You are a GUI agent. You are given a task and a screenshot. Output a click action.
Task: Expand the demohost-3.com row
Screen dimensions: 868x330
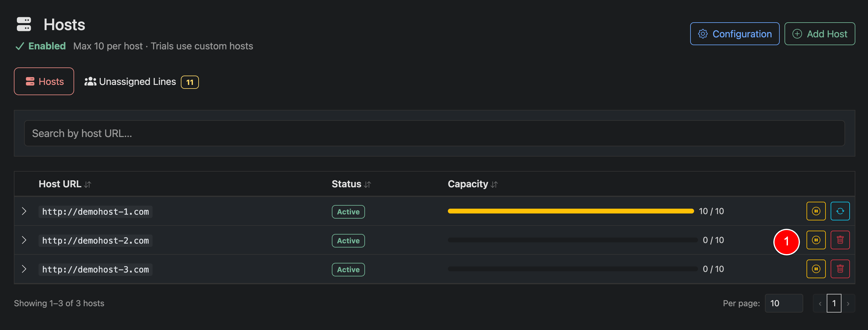(x=24, y=269)
